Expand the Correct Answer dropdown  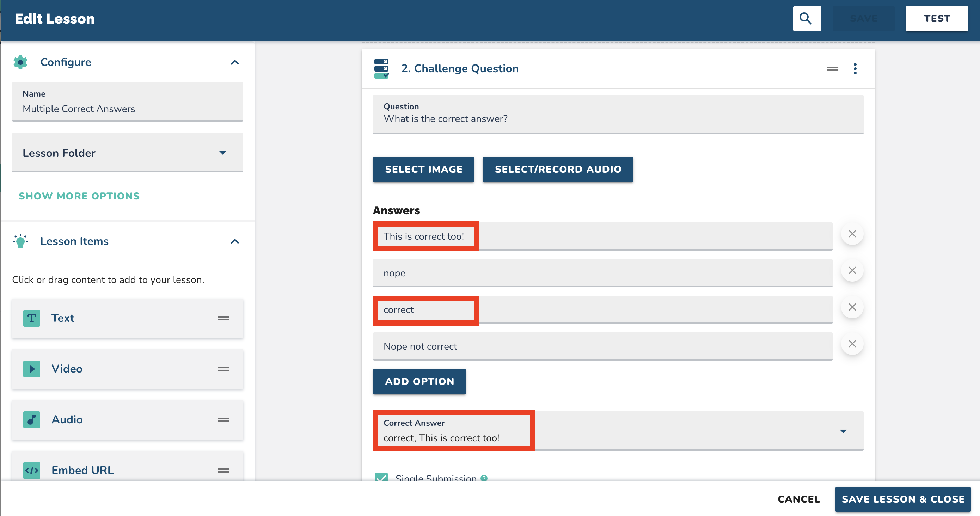[843, 431]
